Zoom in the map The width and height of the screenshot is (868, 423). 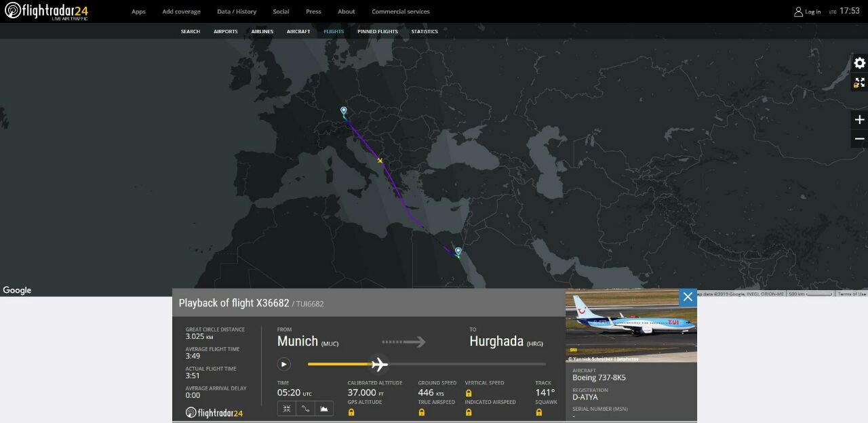click(859, 120)
